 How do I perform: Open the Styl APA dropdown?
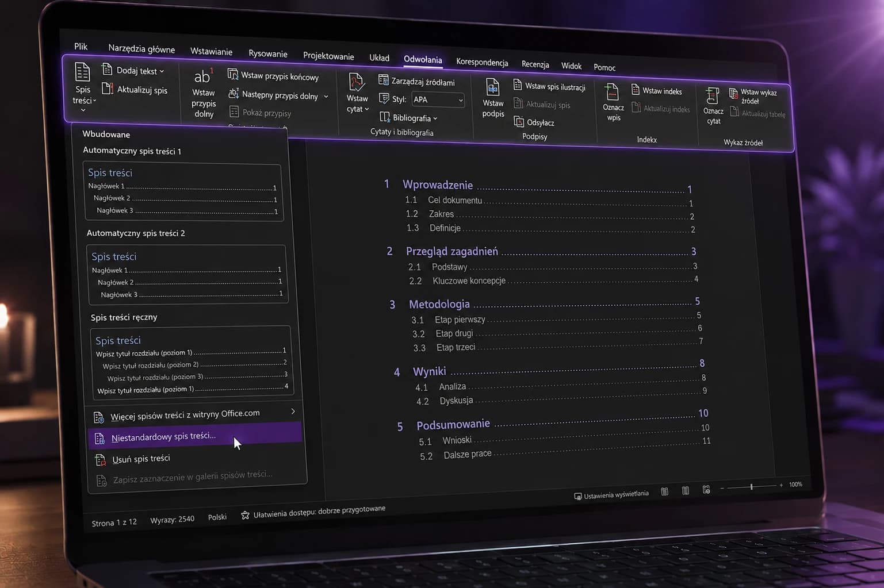[438, 99]
